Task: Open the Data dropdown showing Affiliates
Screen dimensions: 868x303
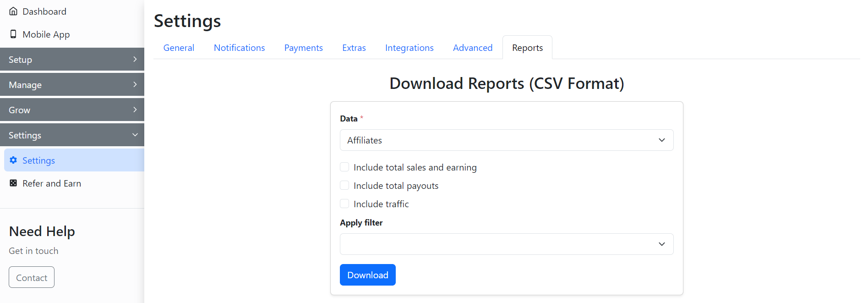Action: (x=506, y=140)
